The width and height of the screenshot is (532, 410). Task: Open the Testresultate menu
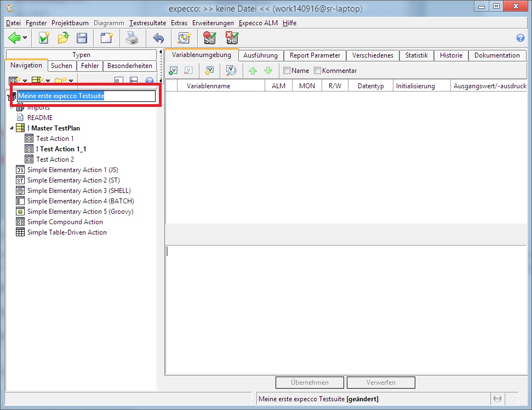147,23
